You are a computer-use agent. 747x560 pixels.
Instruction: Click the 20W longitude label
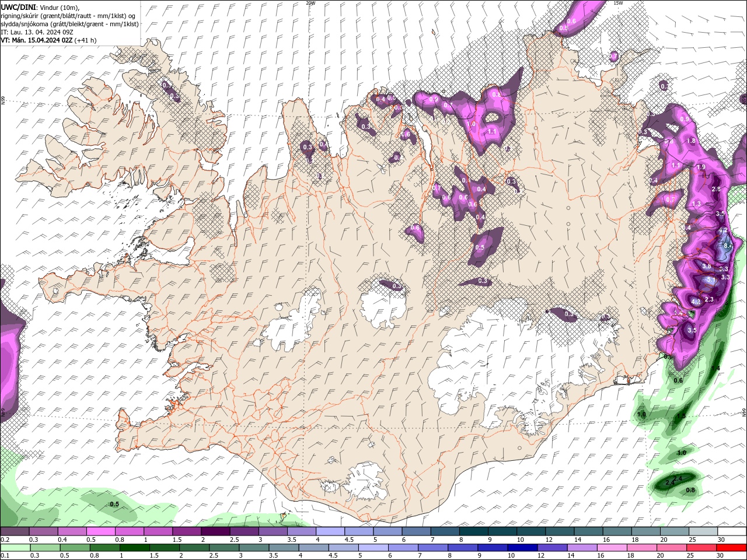[x=310, y=3]
